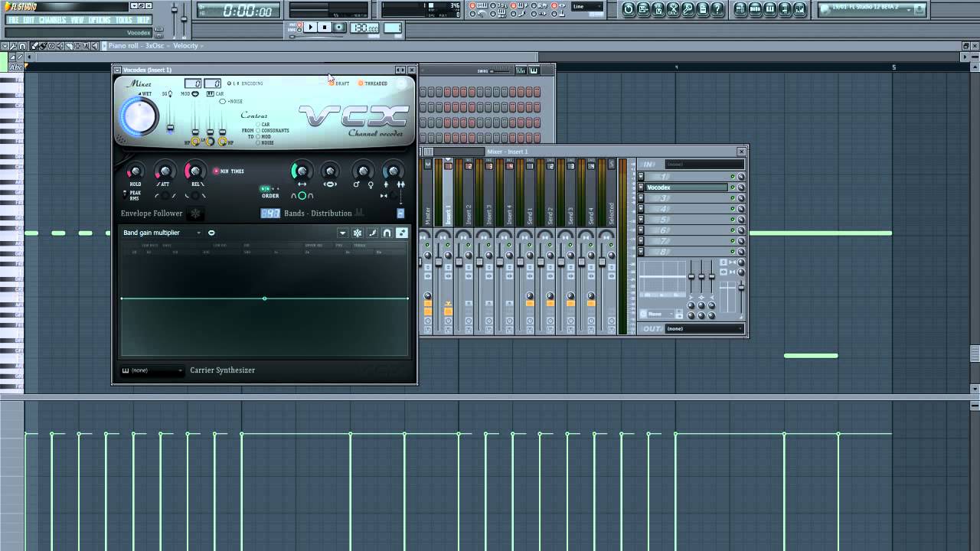The height and width of the screenshot is (551, 980).
Task: Open the envelope editor options arrow button
Action: 342,233
